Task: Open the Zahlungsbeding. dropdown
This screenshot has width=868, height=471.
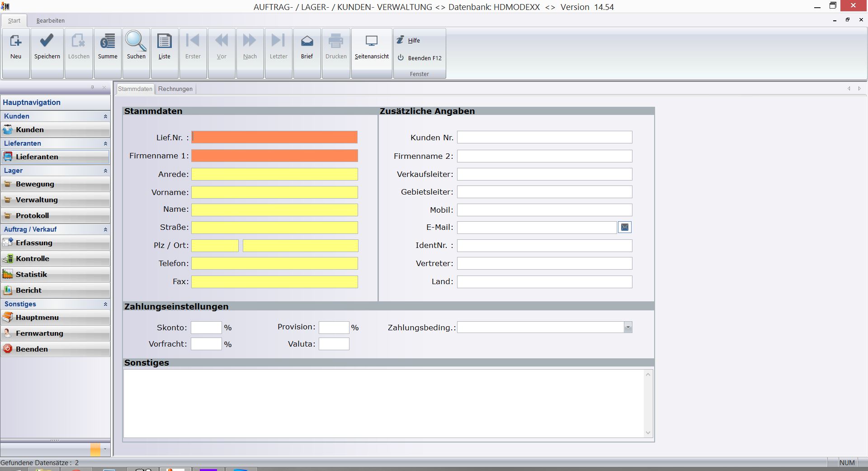Action: point(628,328)
